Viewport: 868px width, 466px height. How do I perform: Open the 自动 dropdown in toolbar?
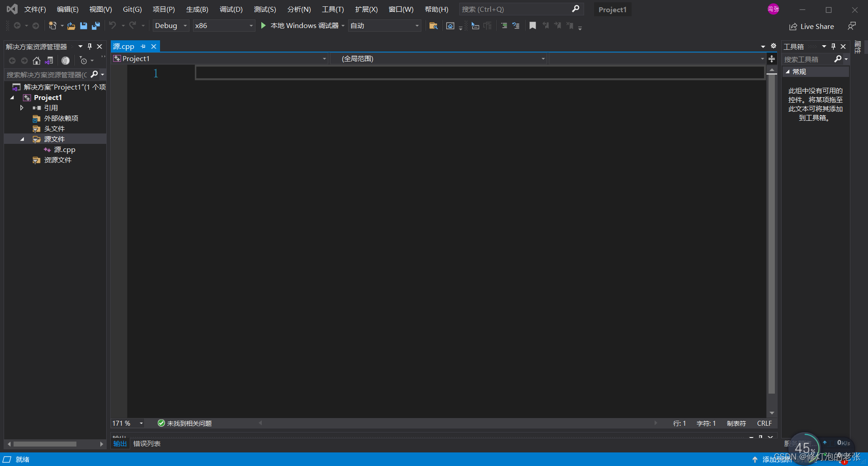(385, 26)
